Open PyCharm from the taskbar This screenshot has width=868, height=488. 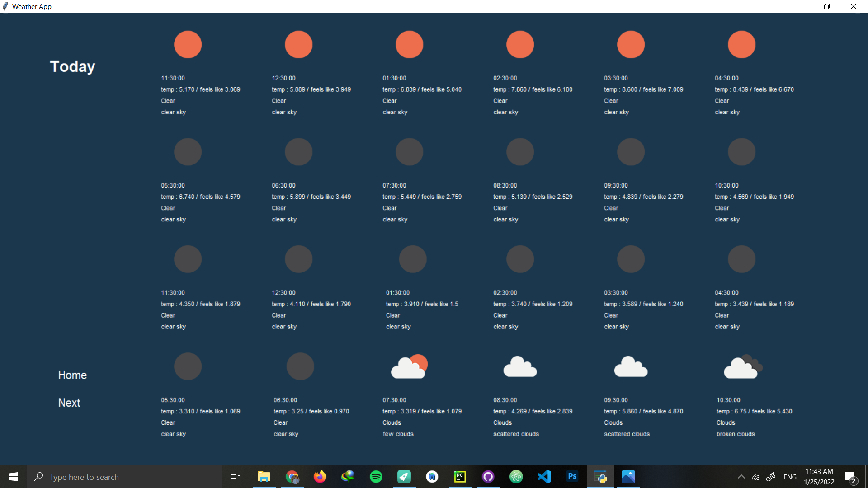(460, 476)
